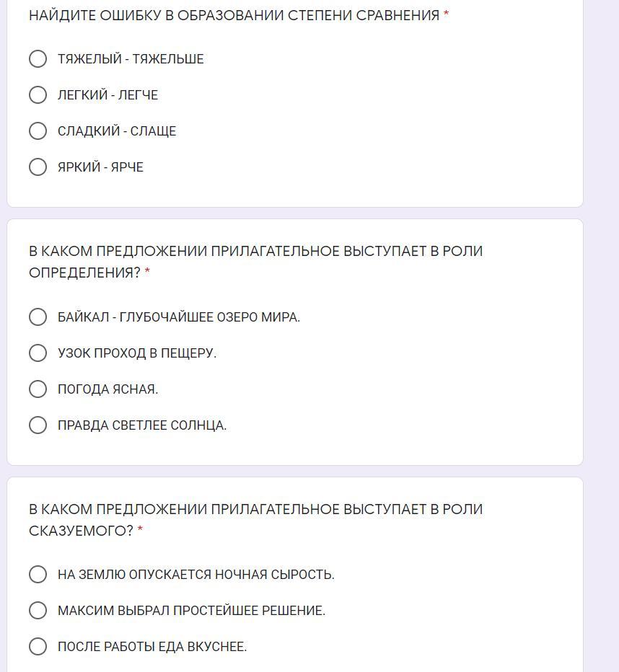This screenshot has width=619, height=672.
Task: Click the question text about РОЛИ ОПРЕДЕЛЕНИЯ
Action: point(255,262)
